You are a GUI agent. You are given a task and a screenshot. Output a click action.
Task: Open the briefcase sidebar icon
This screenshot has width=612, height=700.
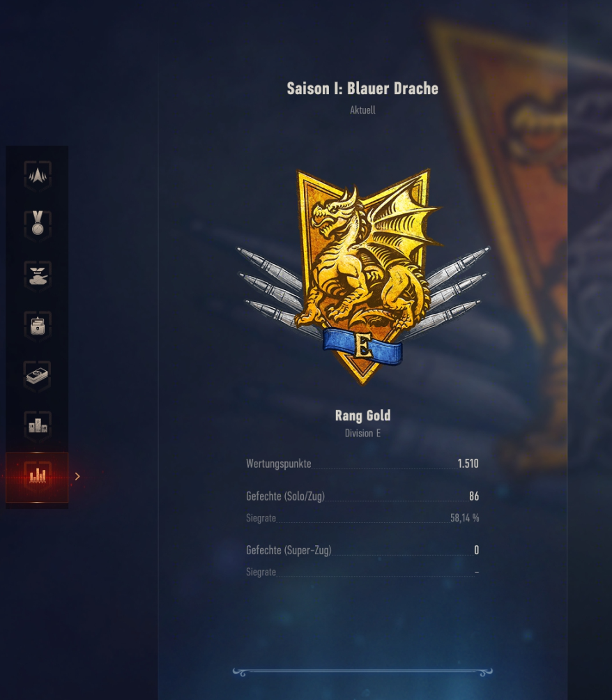coord(38,326)
